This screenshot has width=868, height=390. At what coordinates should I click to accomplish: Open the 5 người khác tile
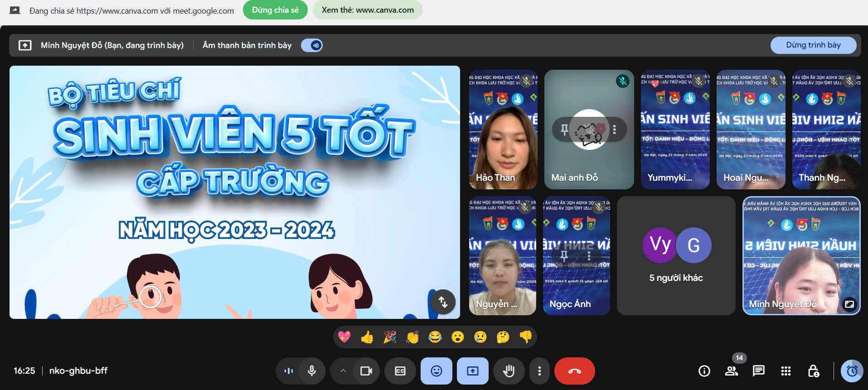click(676, 255)
